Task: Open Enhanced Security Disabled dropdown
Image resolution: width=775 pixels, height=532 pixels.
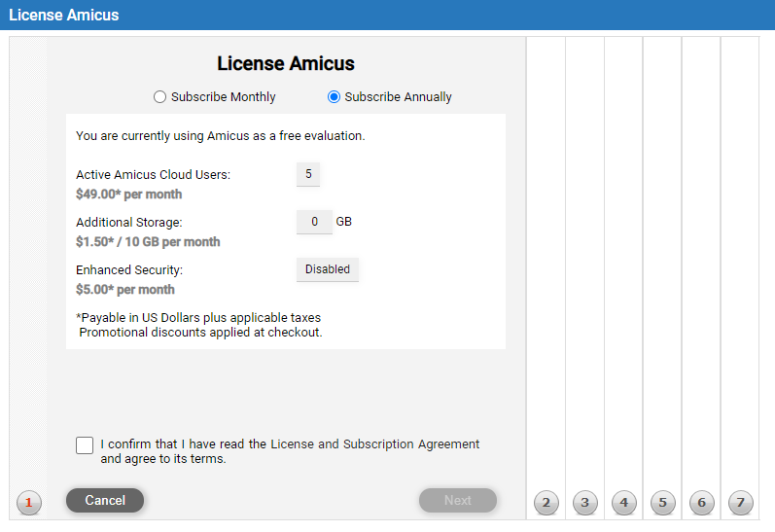Action: tap(327, 269)
